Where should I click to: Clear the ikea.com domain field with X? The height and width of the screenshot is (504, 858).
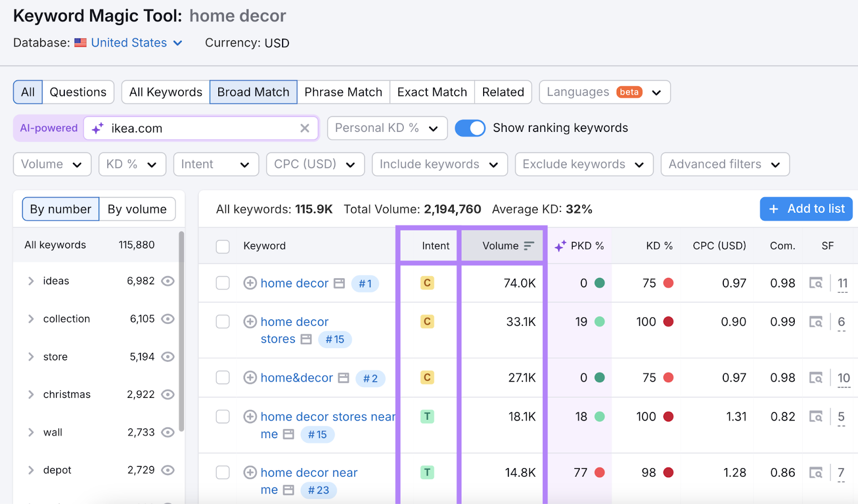coord(305,128)
